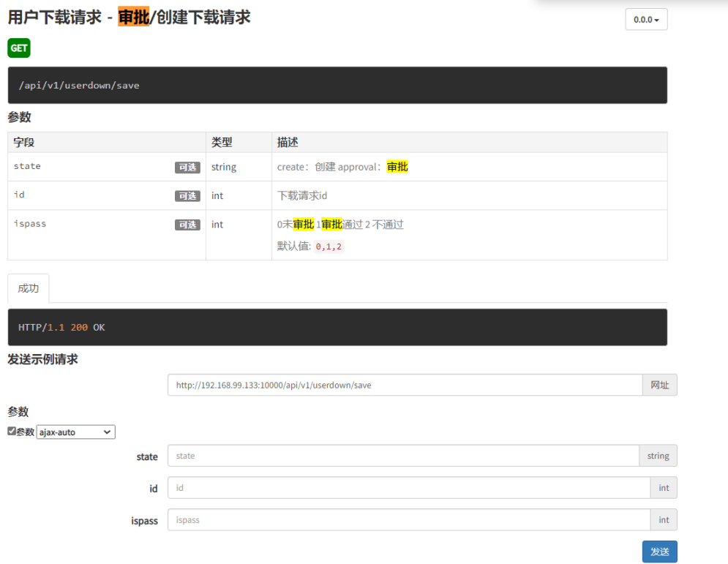The width and height of the screenshot is (728, 564).
Task: Click into the ispass input field
Action: pos(408,520)
